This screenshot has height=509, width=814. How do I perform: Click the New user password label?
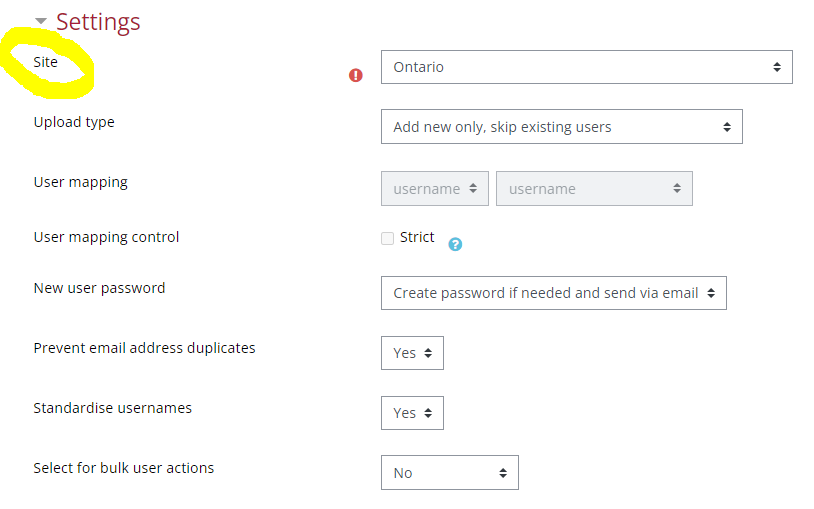pyautogui.click(x=99, y=288)
